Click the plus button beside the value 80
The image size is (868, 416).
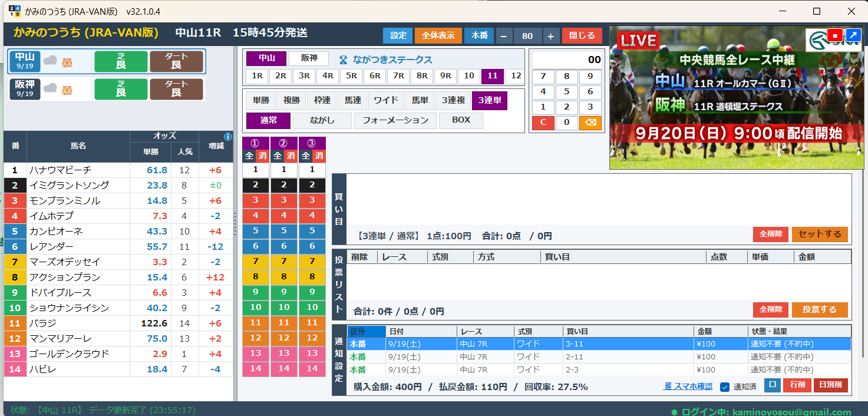[550, 35]
